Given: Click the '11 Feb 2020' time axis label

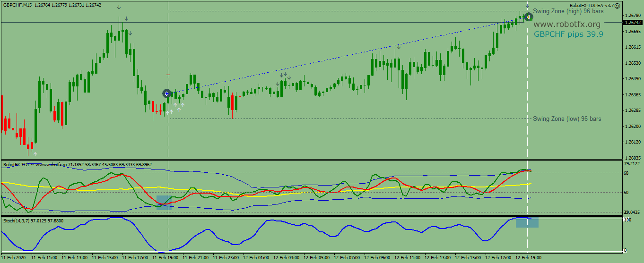Looking at the screenshot, I should [x=14, y=258].
